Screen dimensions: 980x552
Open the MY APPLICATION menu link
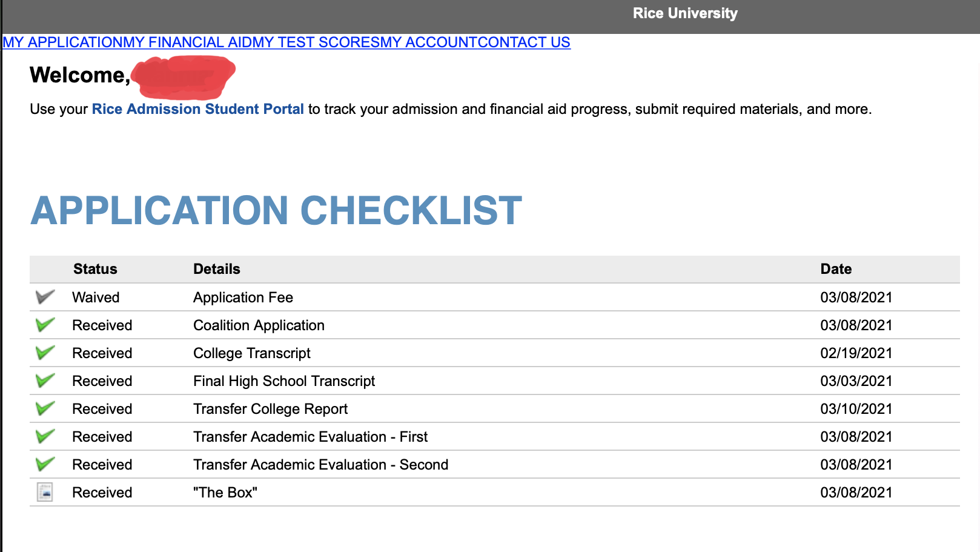(x=62, y=42)
